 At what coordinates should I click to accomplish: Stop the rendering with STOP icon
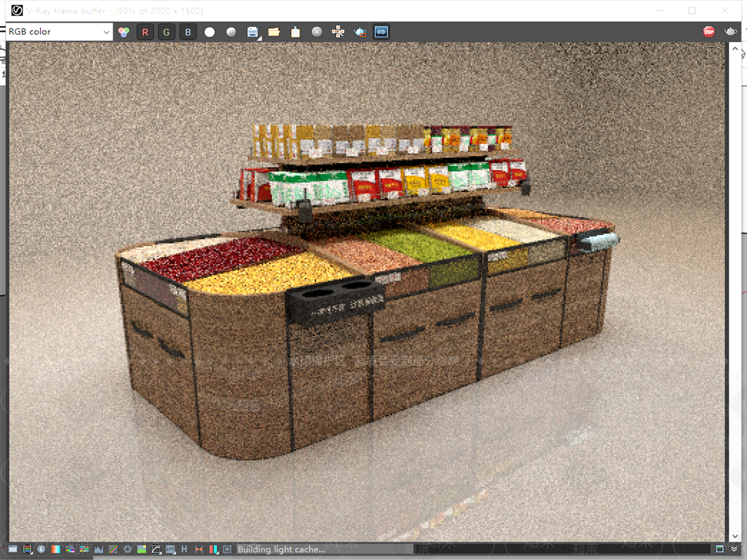point(709,32)
